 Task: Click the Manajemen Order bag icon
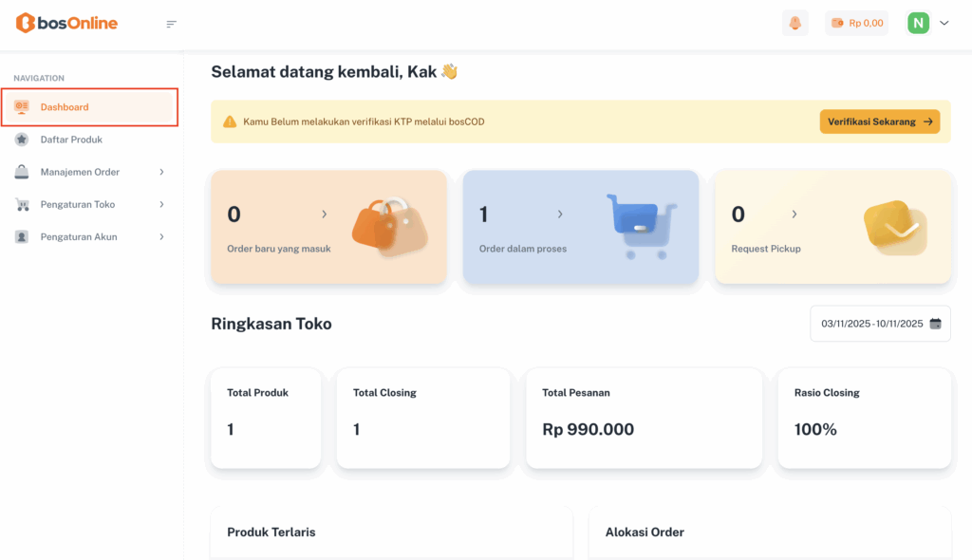tap(22, 172)
